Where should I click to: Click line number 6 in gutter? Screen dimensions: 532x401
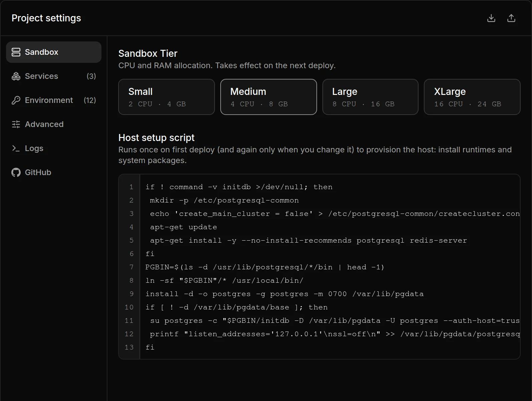[x=131, y=254]
